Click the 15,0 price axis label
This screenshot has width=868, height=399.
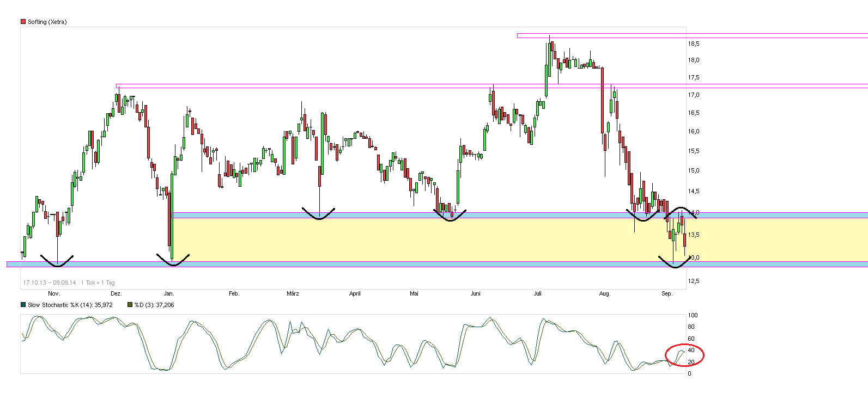694,170
